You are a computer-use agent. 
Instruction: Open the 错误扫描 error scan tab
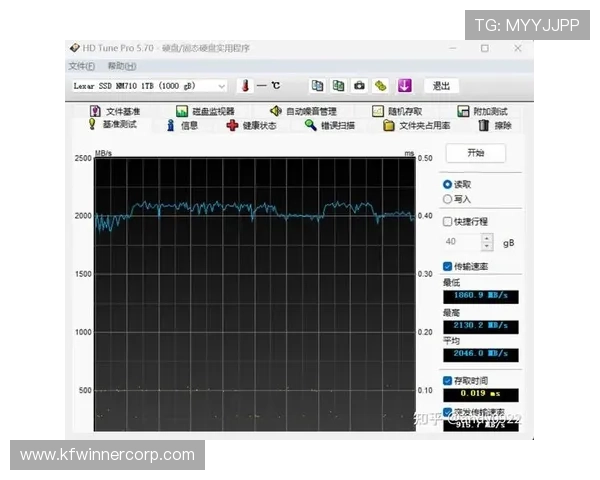tap(330, 126)
